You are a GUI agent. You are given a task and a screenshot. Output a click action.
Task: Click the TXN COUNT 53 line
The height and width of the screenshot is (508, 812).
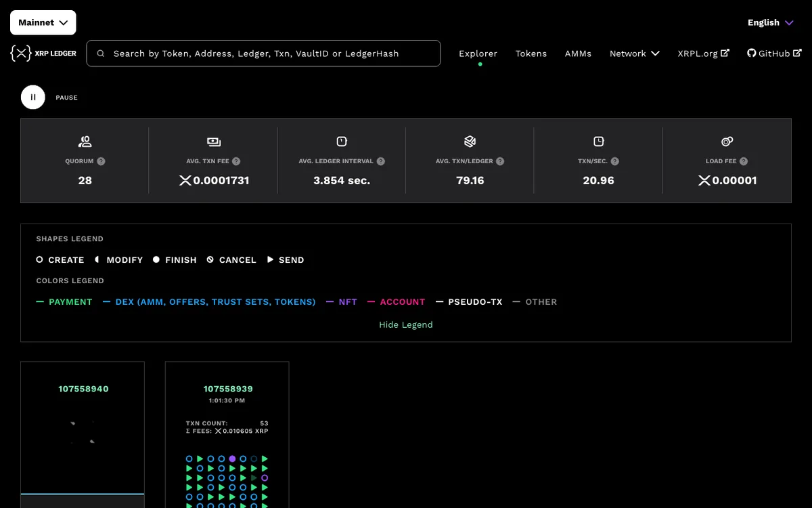pos(227,423)
